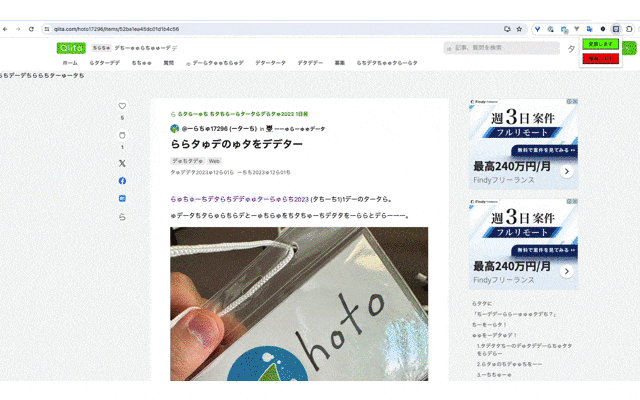Open the 募集 navigation tab

pos(340,63)
